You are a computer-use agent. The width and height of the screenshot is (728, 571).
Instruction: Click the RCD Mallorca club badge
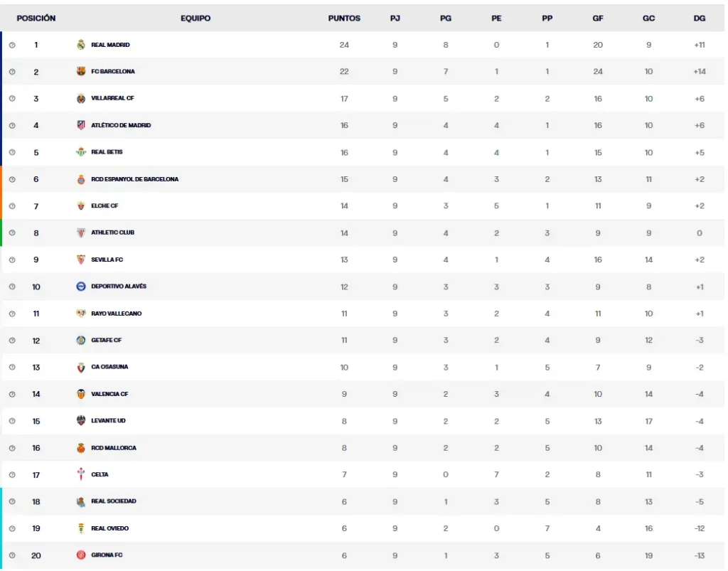click(80, 447)
